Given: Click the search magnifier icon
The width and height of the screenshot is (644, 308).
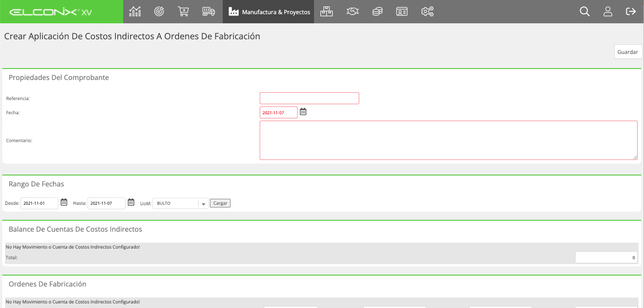Looking at the screenshot, I should click(x=585, y=11).
